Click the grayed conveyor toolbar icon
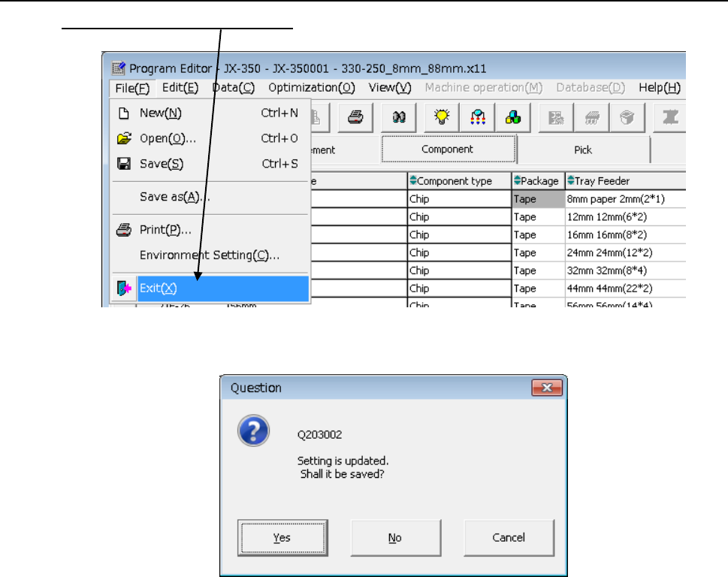The width and height of the screenshot is (728, 577). 670,117
